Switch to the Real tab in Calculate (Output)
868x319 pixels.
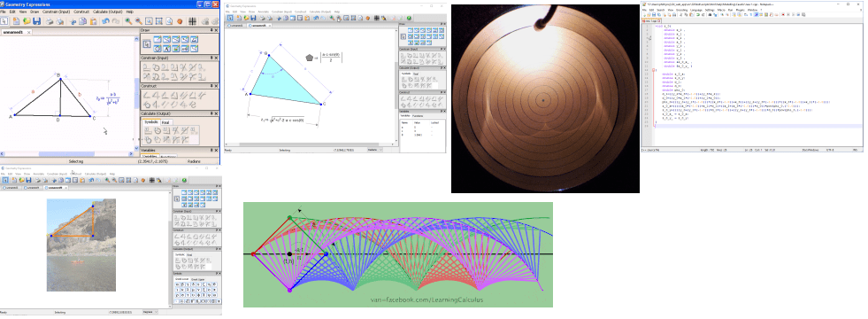pos(166,122)
